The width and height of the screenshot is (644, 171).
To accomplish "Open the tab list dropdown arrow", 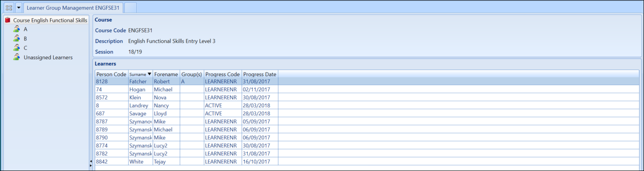I will click(19, 8).
